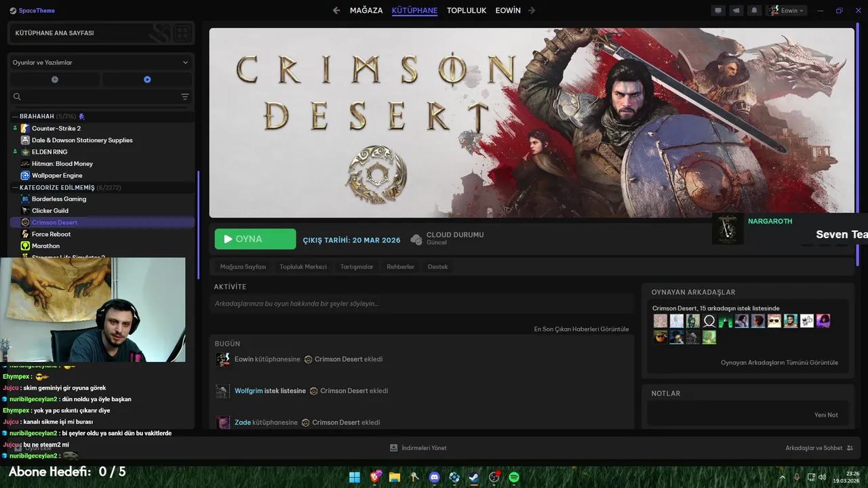Open the Destek tab
The image size is (868, 488).
point(437,266)
